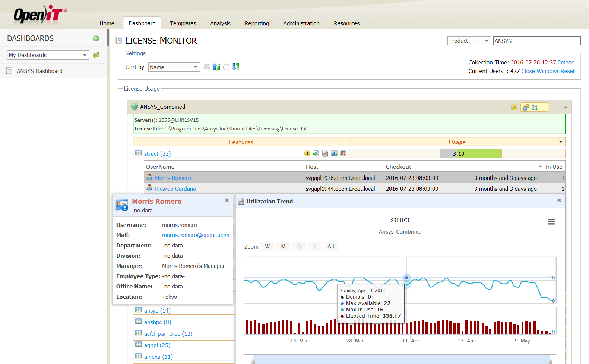Open the chart hamburger menu in Utilization Trend
Viewport: 589px width, 364px height.
(551, 222)
